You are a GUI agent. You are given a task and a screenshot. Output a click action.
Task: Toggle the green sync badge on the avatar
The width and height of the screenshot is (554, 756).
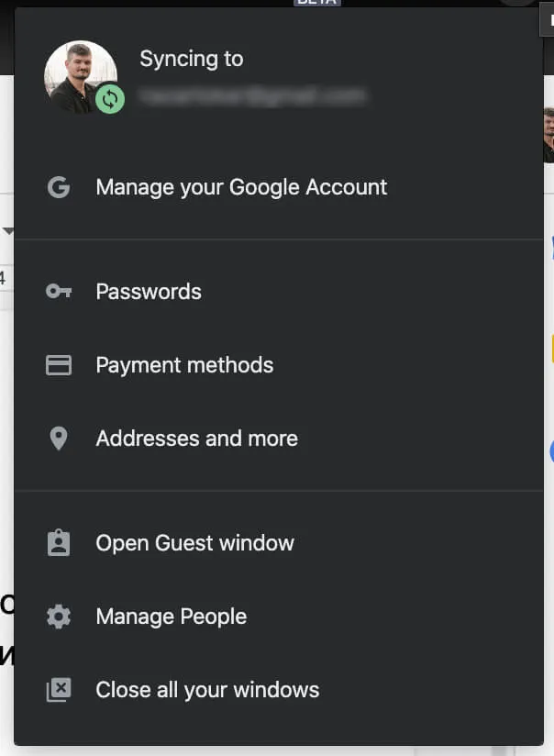pyautogui.click(x=108, y=98)
